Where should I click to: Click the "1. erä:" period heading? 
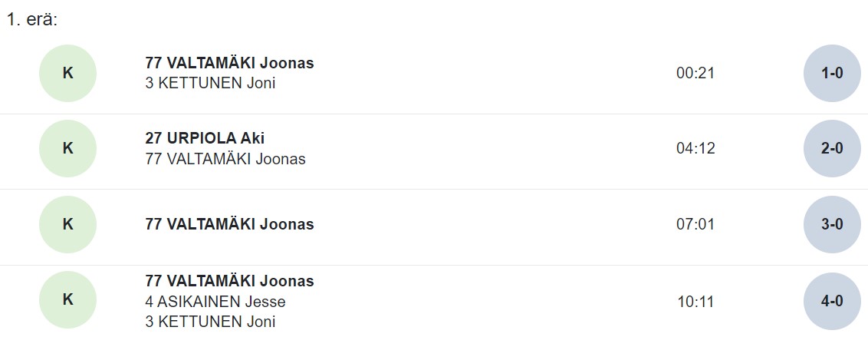tap(32, 20)
